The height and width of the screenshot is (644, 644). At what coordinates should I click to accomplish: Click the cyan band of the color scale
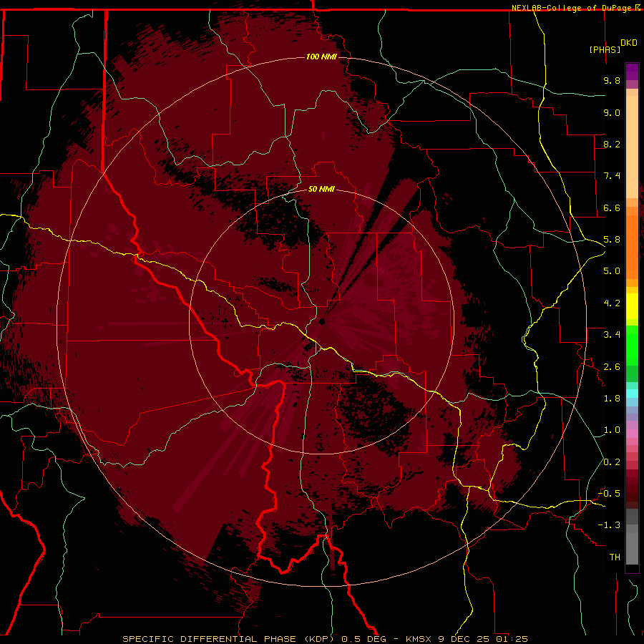pos(632,393)
